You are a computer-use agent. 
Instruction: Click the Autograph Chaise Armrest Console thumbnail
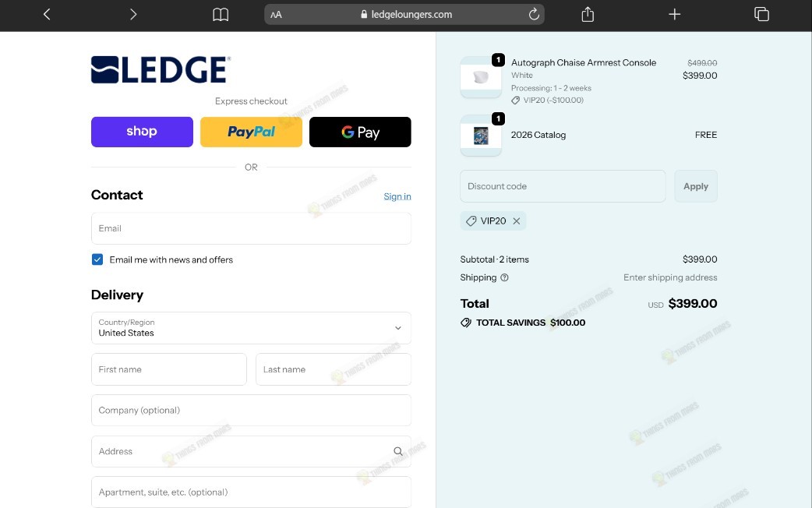[481, 77]
